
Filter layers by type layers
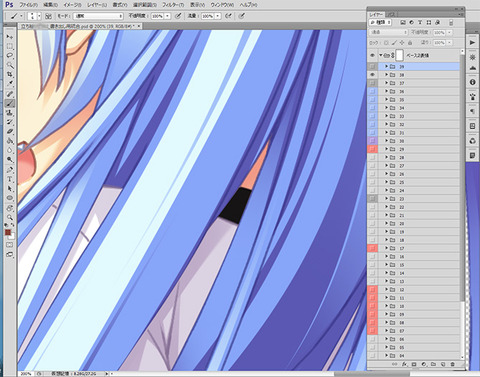click(420, 22)
